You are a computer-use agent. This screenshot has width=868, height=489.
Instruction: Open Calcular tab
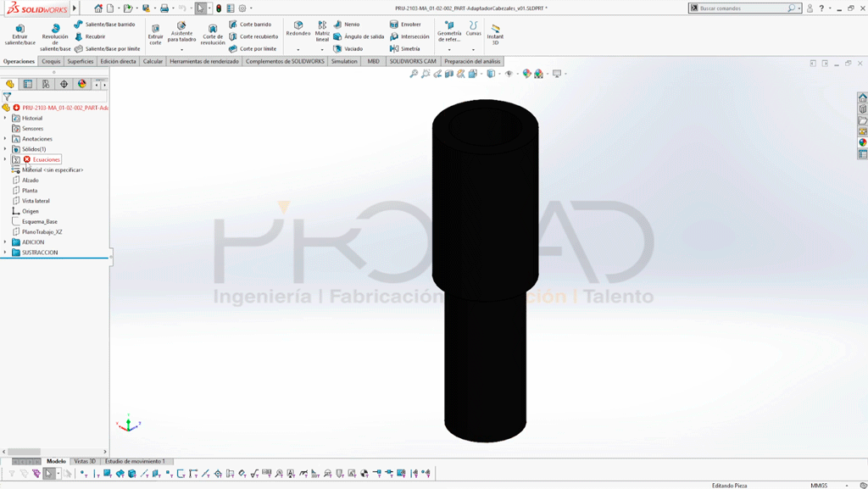(153, 61)
